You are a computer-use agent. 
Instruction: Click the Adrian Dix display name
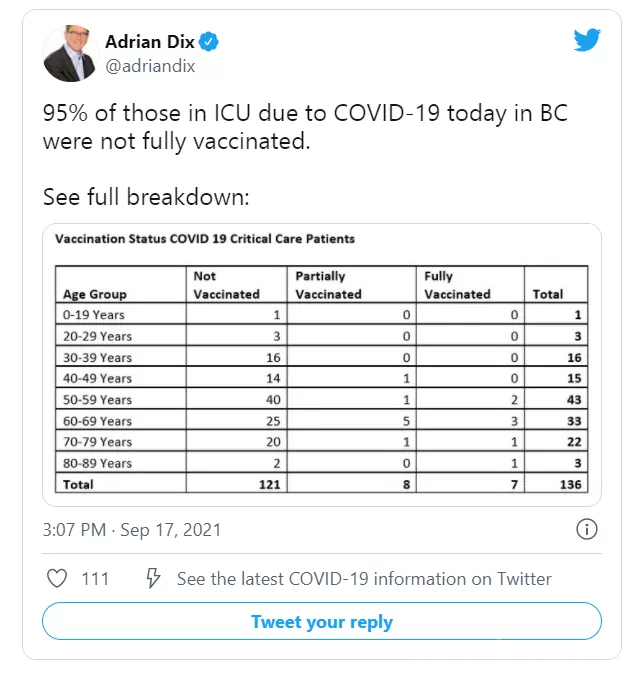(151, 42)
